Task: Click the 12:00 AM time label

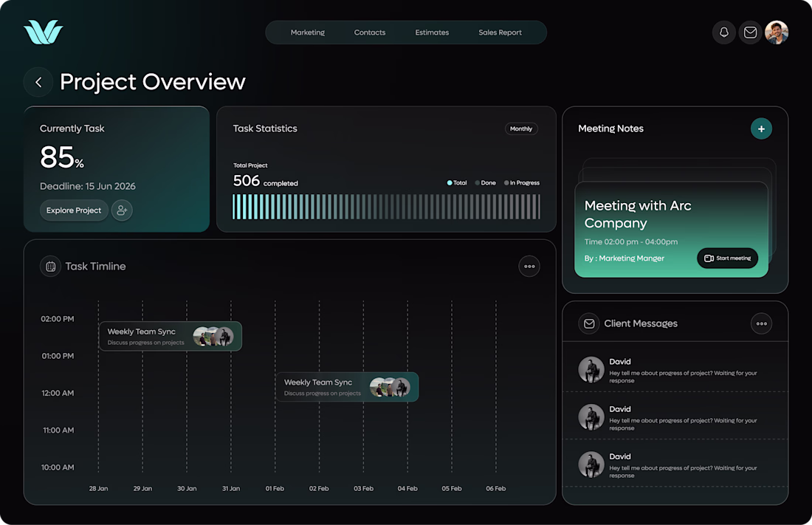Action: click(58, 394)
